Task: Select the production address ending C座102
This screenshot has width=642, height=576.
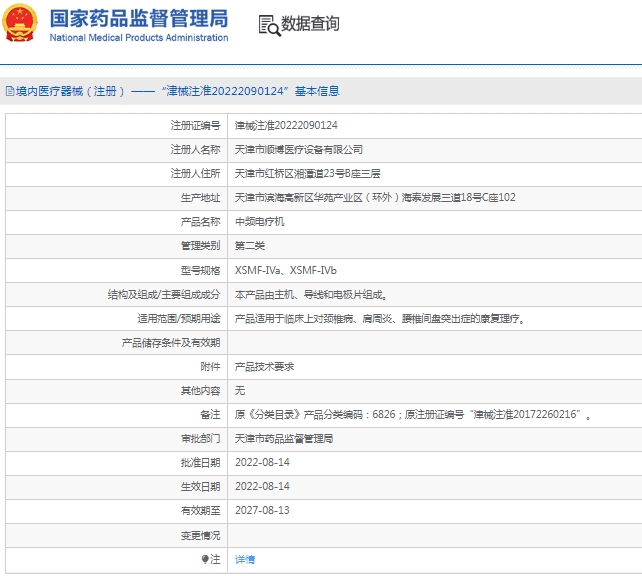Action: (x=375, y=198)
